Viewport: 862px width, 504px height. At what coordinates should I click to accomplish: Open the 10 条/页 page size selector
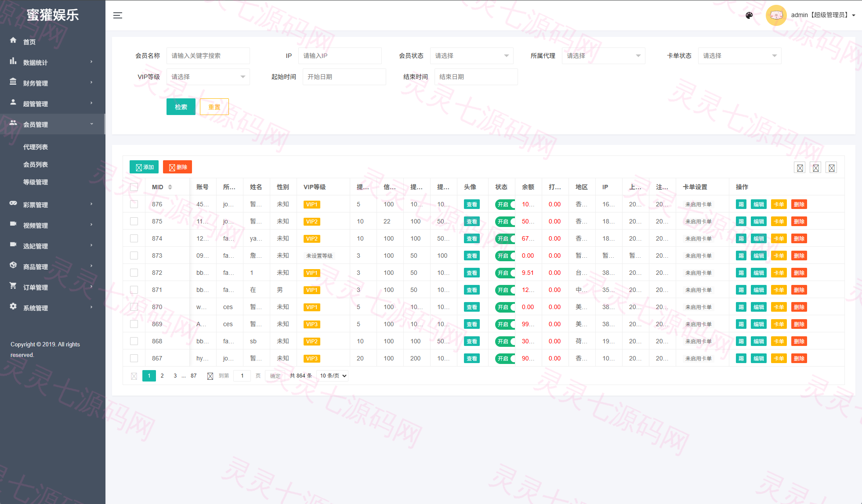333,376
